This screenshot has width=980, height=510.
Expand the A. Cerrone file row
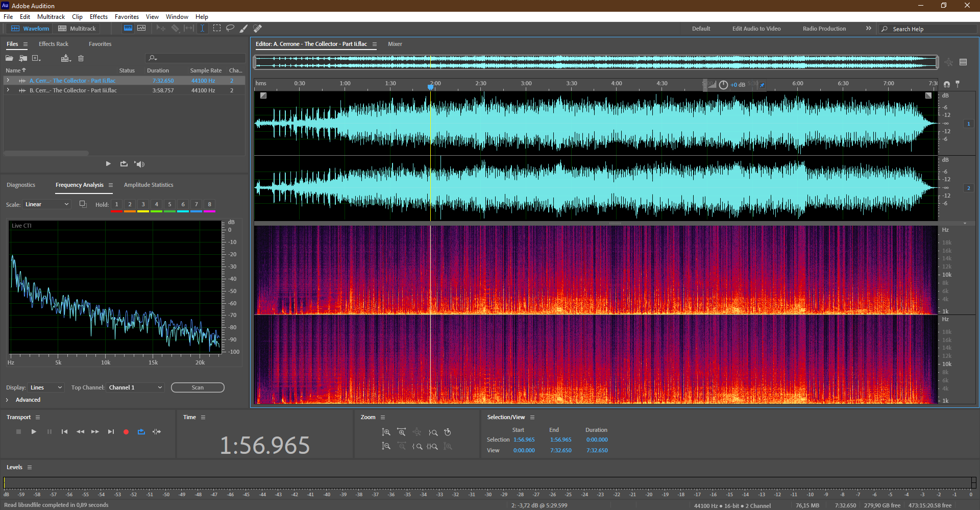coord(8,80)
